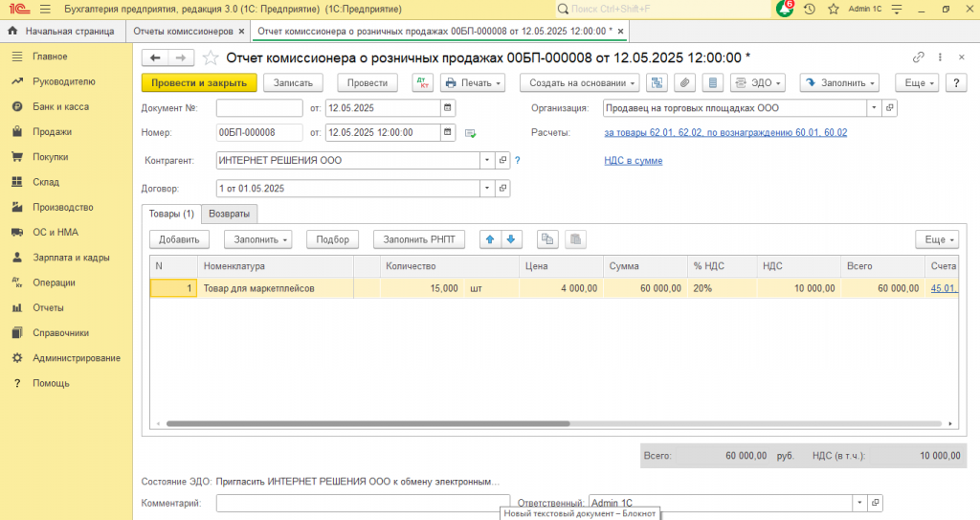
Task: Open Зарплата и кадры section
Action: point(71,258)
